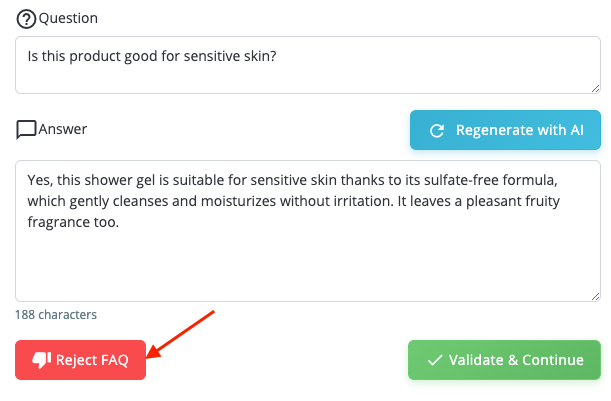
Task: Click the Answer text area resize handle
Action: [594, 295]
